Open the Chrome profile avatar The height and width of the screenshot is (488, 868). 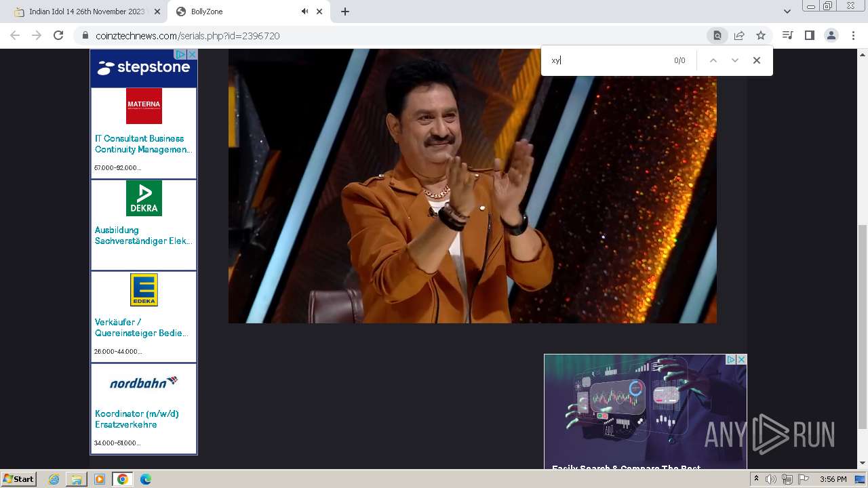coord(831,35)
